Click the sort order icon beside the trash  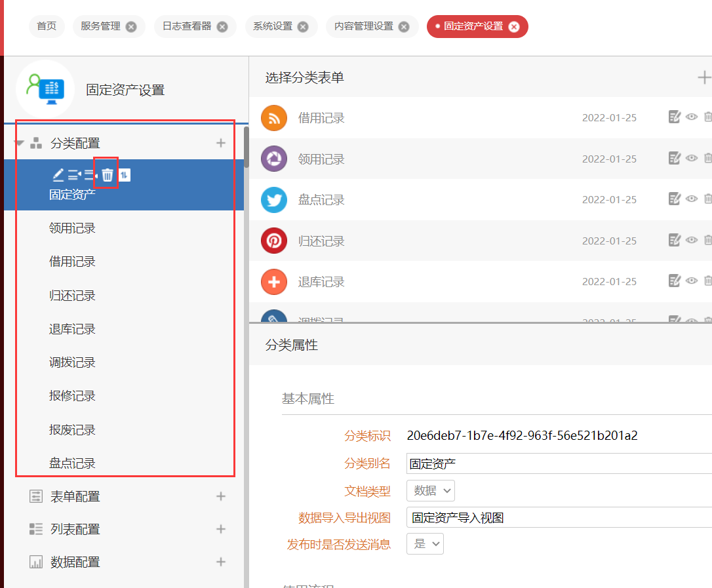tap(125, 175)
